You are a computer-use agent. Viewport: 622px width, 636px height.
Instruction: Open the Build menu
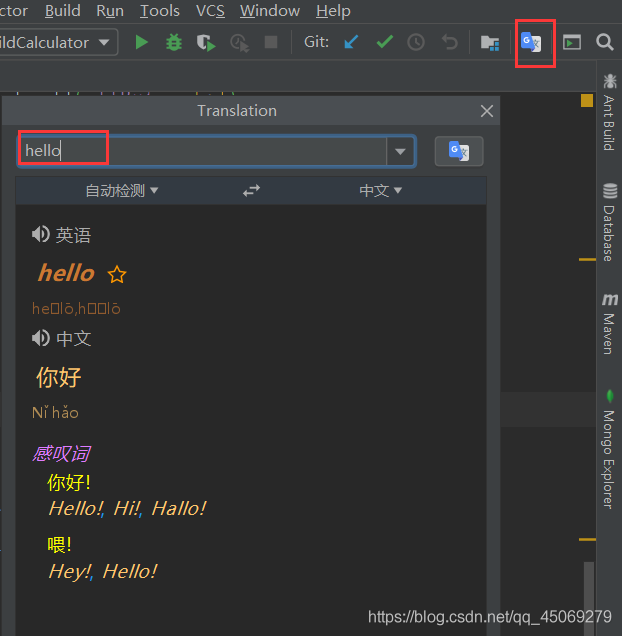click(x=62, y=11)
